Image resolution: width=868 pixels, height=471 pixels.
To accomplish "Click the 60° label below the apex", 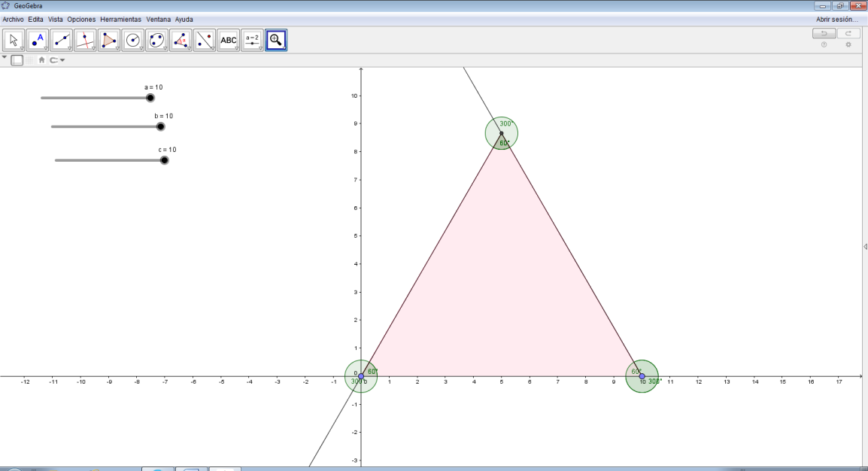I will click(504, 144).
